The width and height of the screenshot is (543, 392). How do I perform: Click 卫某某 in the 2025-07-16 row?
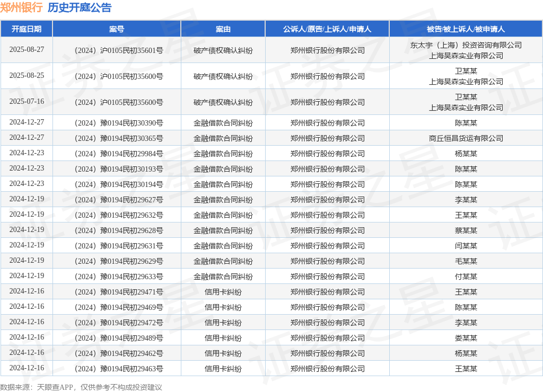(x=466, y=97)
